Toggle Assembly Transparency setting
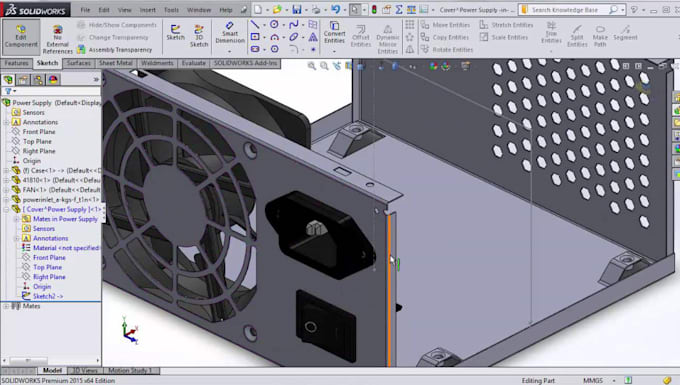 click(x=115, y=50)
